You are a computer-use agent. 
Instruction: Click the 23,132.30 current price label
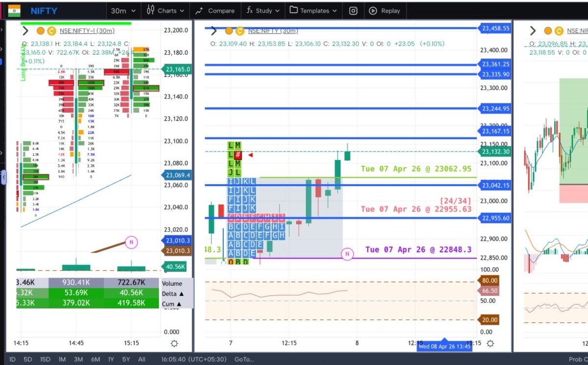[x=495, y=152]
